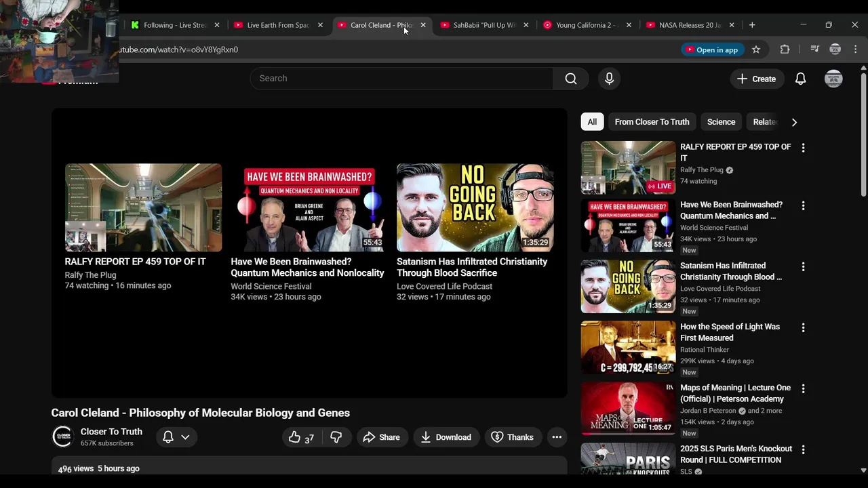Click the browser address bar URL
This screenshot has height=488, width=868.
pyautogui.click(x=179, y=49)
